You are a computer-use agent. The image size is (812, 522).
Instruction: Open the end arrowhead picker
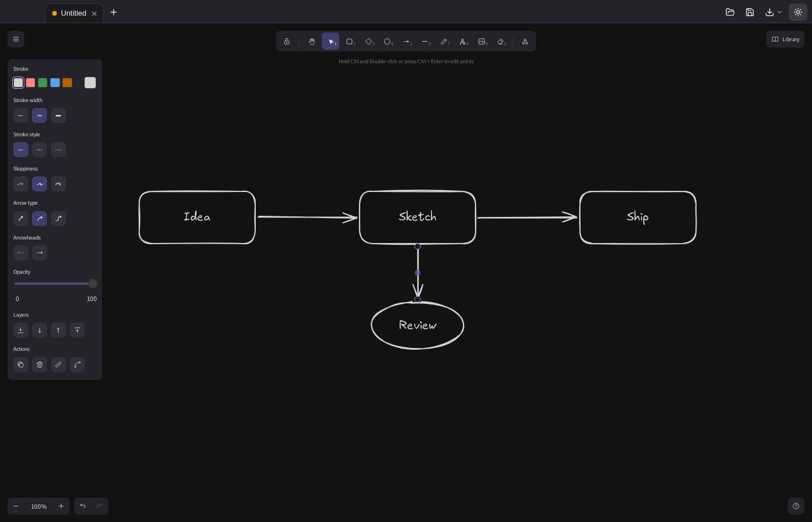(x=39, y=253)
